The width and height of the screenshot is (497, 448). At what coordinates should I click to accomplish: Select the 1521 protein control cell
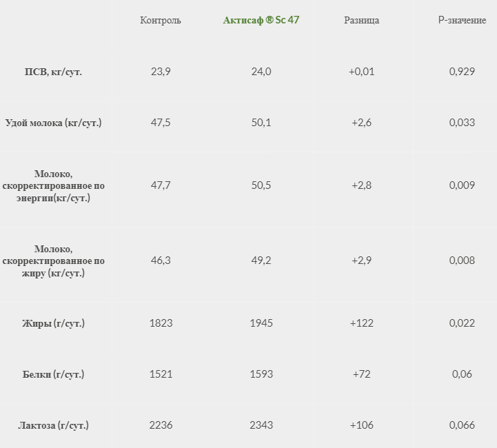(x=161, y=374)
